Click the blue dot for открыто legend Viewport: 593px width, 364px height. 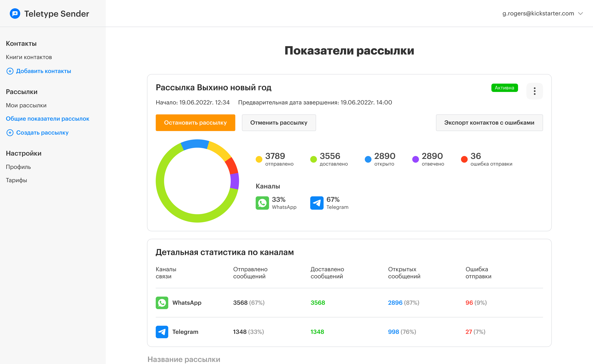[x=368, y=159]
